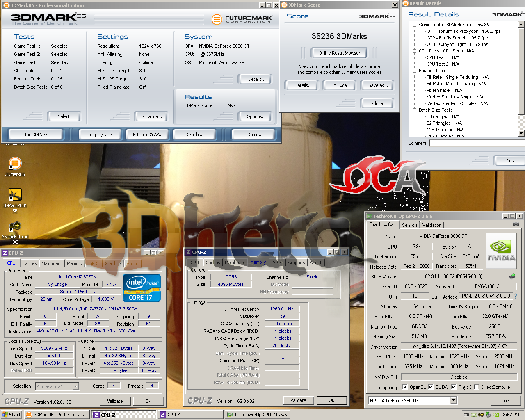Click the Comment input field
The width and height of the screenshot is (525, 420).
pyautogui.click(x=477, y=143)
